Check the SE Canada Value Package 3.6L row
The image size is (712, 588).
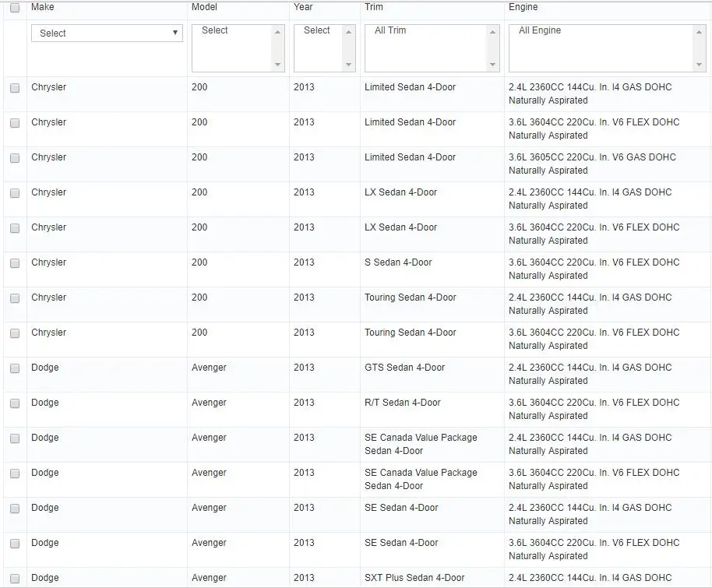tap(15, 473)
